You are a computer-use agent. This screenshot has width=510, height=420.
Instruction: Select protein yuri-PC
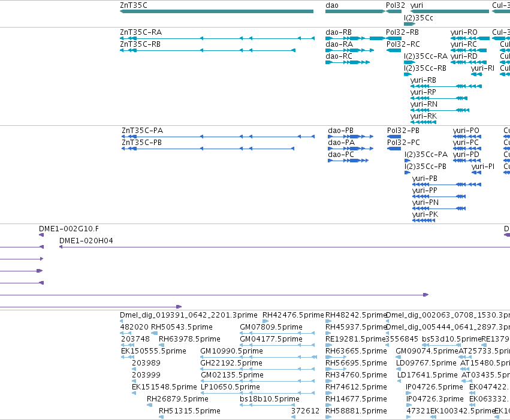[x=467, y=149]
